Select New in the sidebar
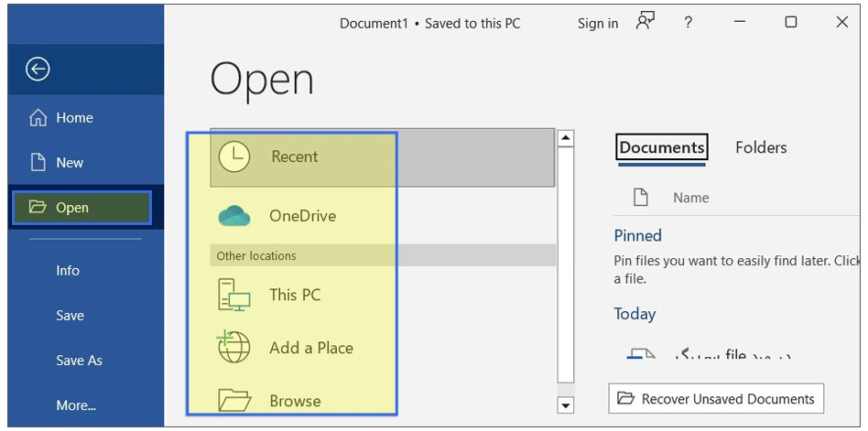868x431 pixels. [86, 162]
